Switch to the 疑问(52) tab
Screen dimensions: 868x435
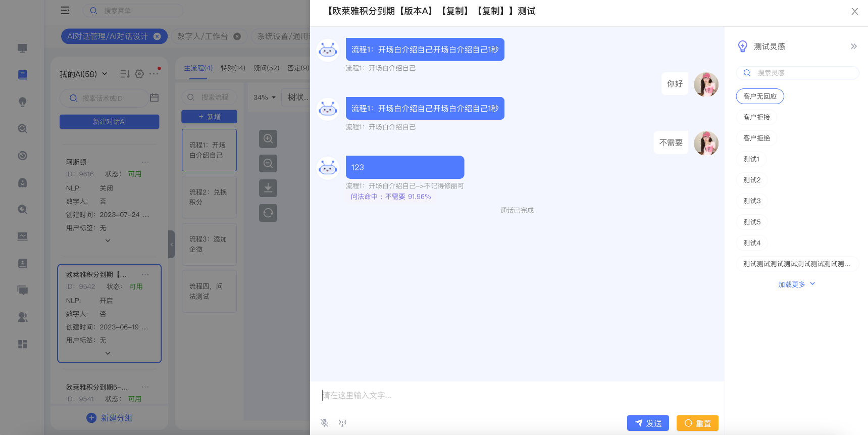pyautogui.click(x=266, y=68)
